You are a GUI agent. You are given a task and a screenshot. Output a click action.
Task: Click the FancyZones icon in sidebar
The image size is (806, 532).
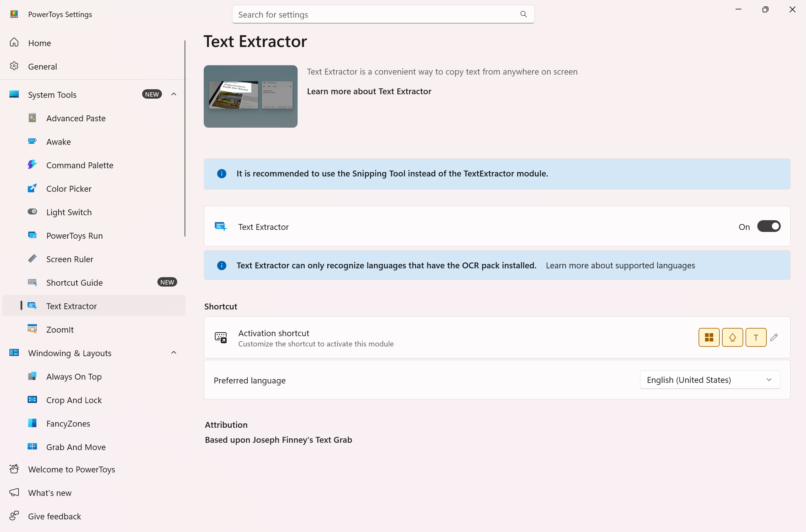click(32, 423)
